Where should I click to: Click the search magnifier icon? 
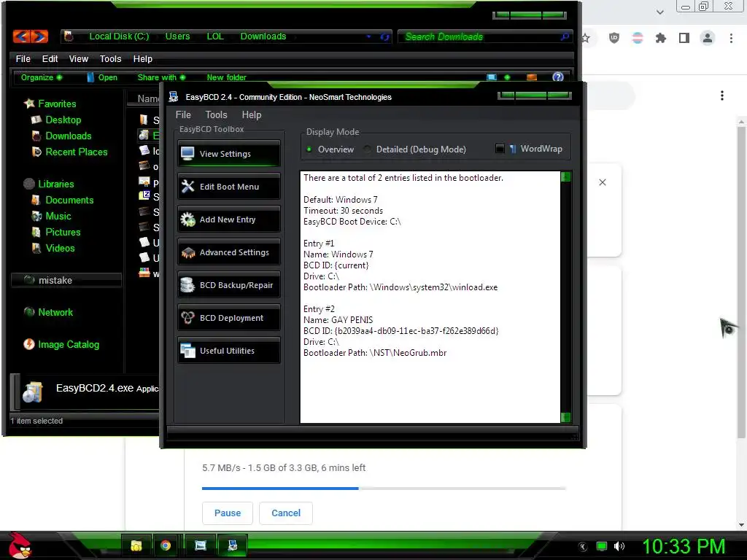point(565,36)
